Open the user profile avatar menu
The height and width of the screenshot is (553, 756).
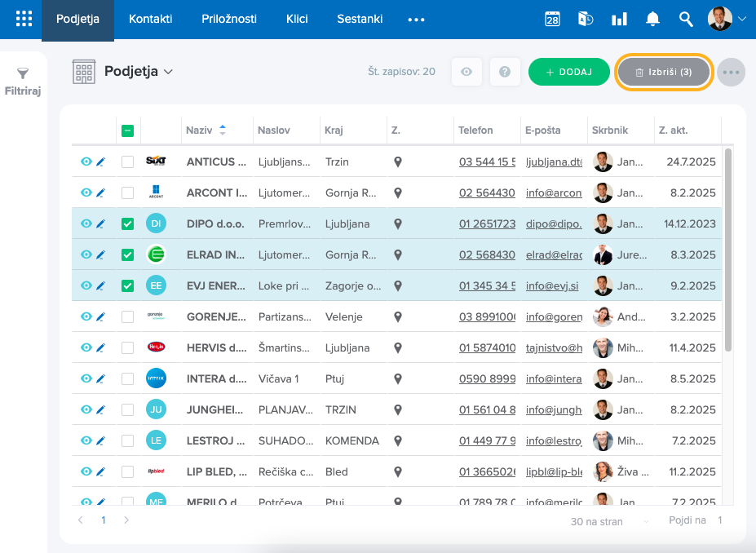(726, 19)
